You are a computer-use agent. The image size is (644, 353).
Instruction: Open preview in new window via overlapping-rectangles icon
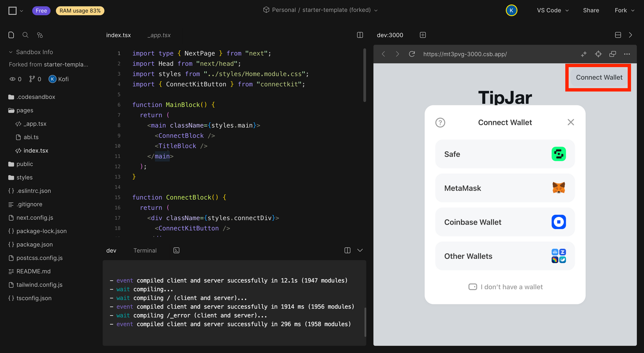612,54
